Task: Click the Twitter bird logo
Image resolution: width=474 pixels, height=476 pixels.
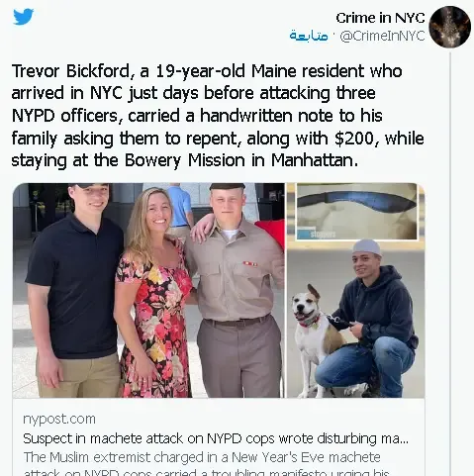Action: pyautogui.click(x=23, y=17)
